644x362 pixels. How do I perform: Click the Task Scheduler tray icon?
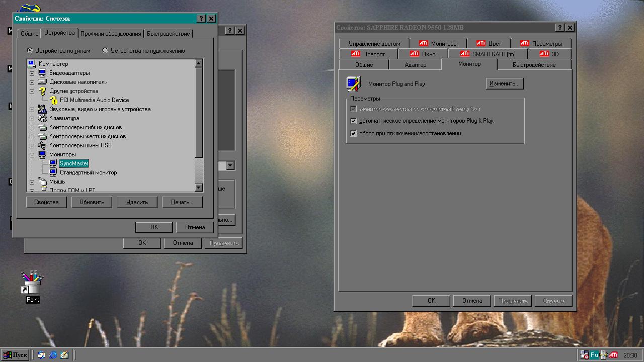coord(585,355)
